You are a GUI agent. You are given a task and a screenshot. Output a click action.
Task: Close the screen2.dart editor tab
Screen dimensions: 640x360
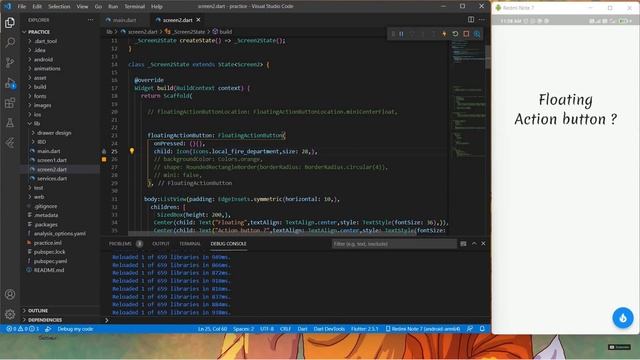pyautogui.click(x=198, y=20)
